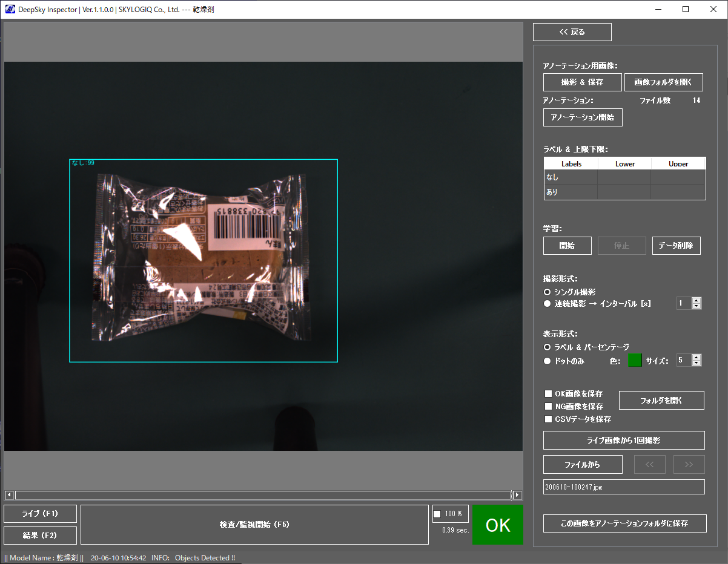Enable the NG画像を保存 checkbox
The height and width of the screenshot is (564, 728).
click(549, 407)
